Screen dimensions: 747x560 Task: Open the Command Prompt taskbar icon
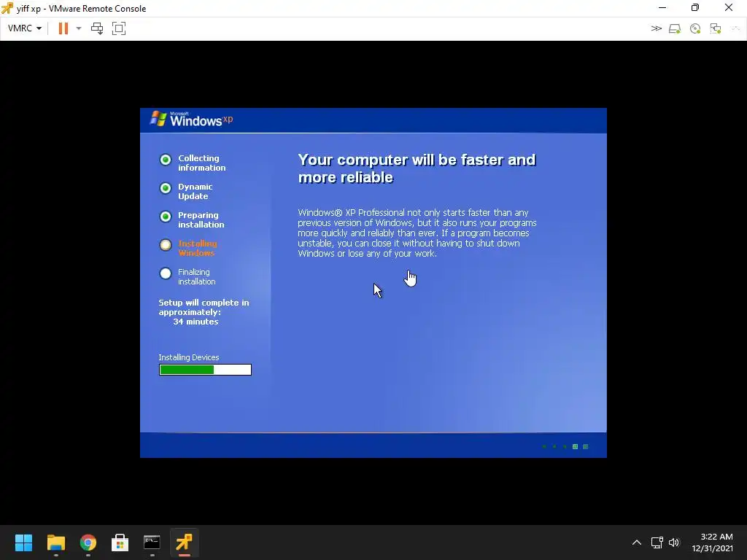pyautogui.click(x=152, y=542)
